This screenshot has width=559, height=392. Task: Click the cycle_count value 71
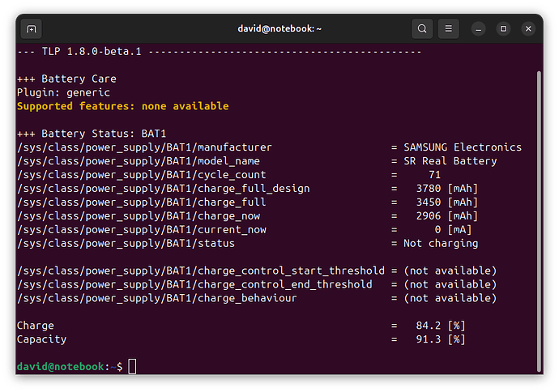point(434,175)
